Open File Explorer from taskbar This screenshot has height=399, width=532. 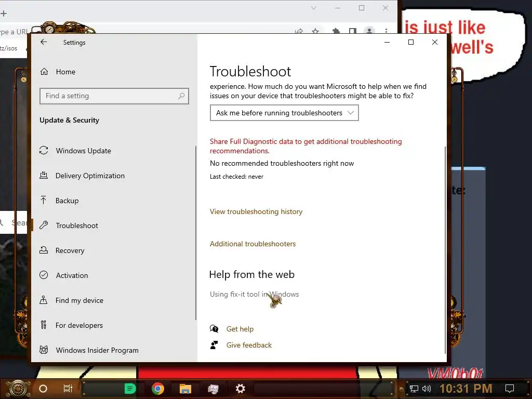click(185, 389)
